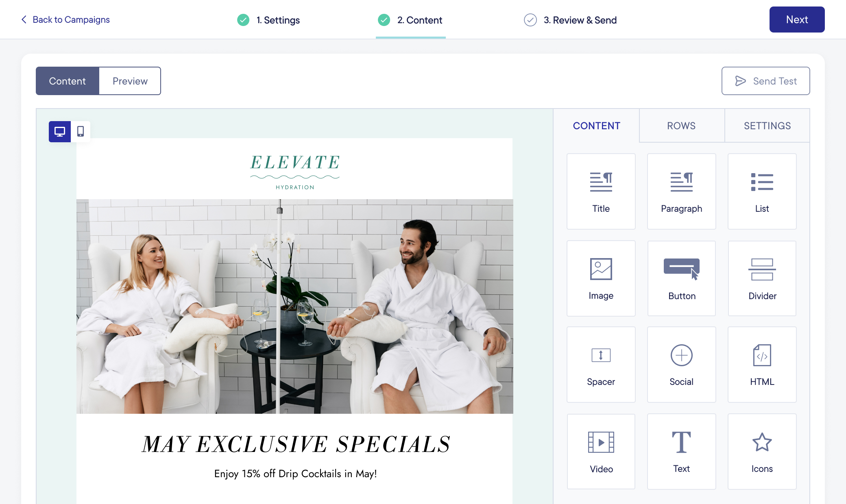Select the Video content block
The height and width of the screenshot is (504, 846).
click(601, 452)
